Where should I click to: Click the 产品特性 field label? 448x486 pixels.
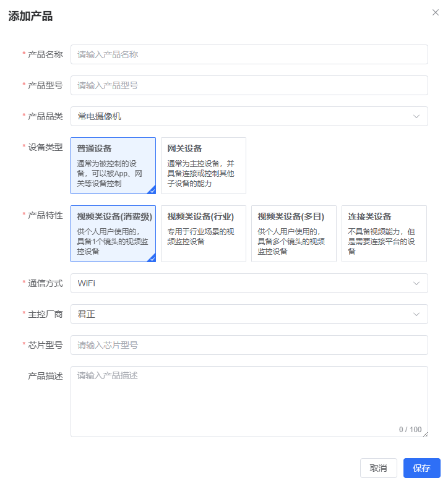45,215
